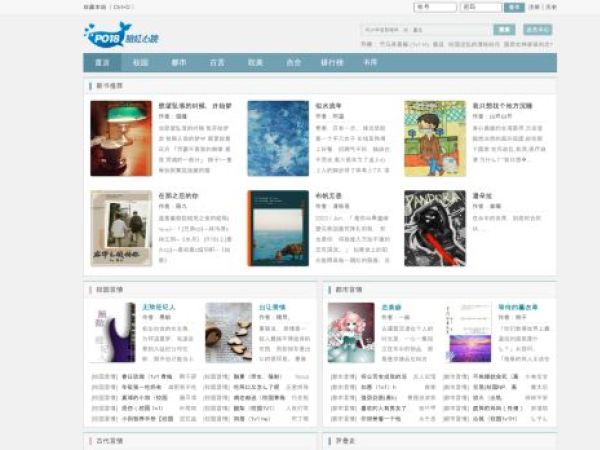Open the cartoon boy illustration book cover

coord(435,138)
